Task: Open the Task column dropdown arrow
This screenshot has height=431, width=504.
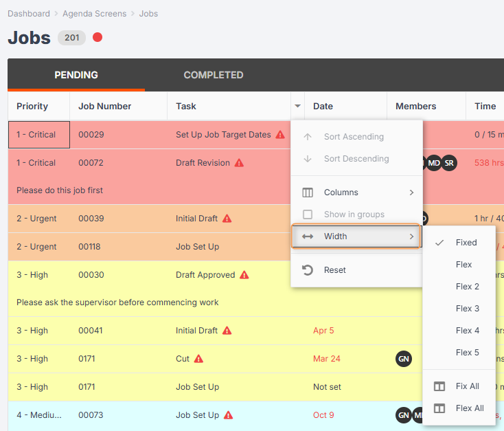Action: (x=297, y=106)
